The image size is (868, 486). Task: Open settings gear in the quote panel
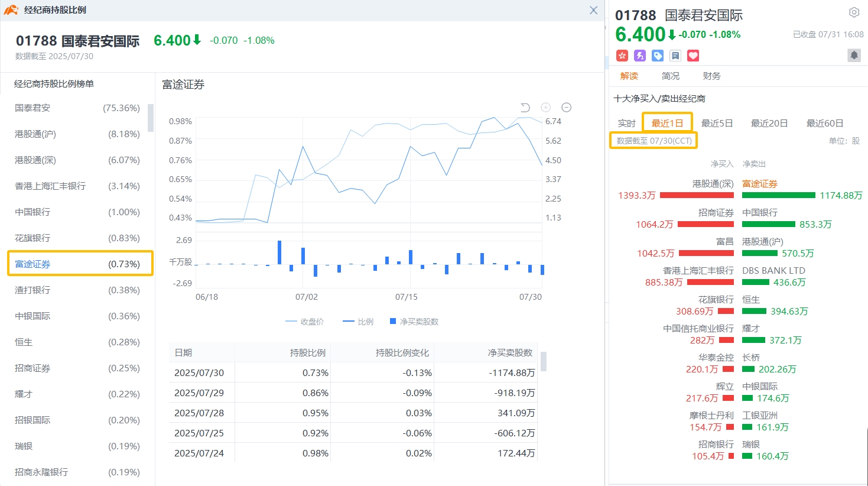[854, 12]
